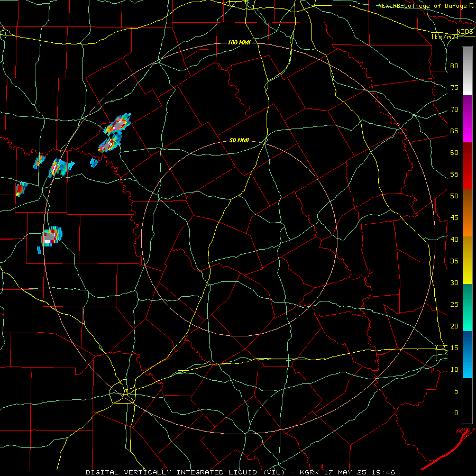
Task: Click the large gray-core storm cell farthest south
Action: pos(51,236)
